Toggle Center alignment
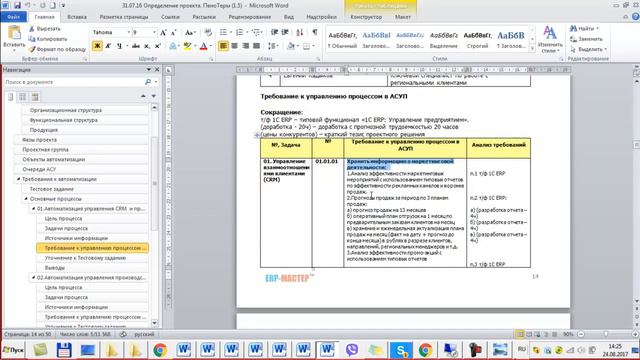 (234, 46)
